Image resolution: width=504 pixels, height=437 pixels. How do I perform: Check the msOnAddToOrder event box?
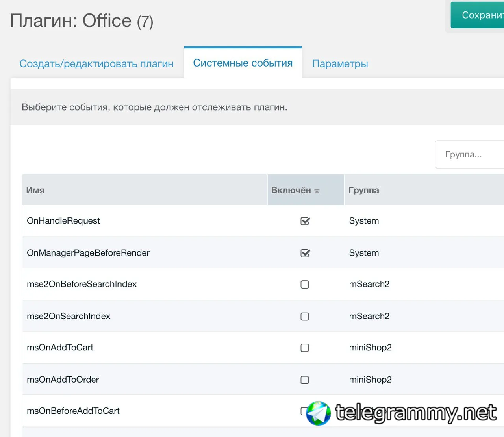(x=305, y=380)
